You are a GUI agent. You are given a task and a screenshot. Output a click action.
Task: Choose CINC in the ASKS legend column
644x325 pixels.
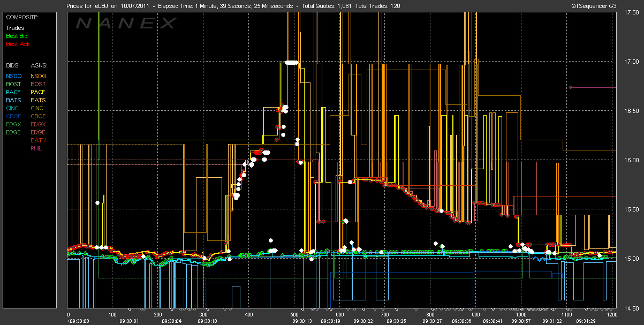click(x=38, y=108)
